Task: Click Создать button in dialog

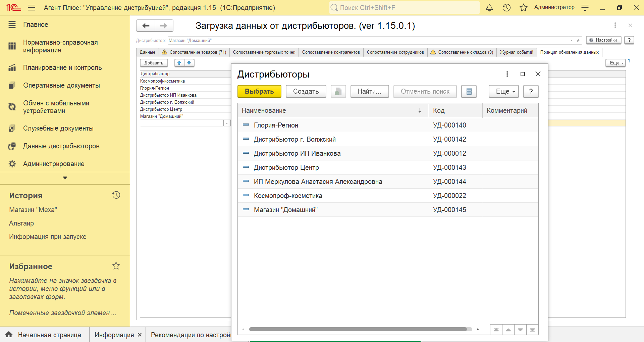Action: (x=306, y=91)
